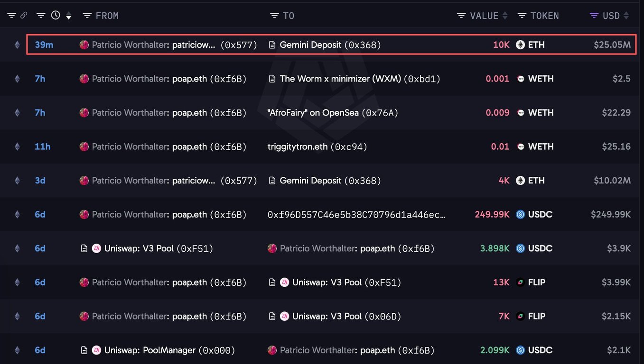Open the 11h transaction time link
The width and height of the screenshot is (644, 364).
point(43,147)
